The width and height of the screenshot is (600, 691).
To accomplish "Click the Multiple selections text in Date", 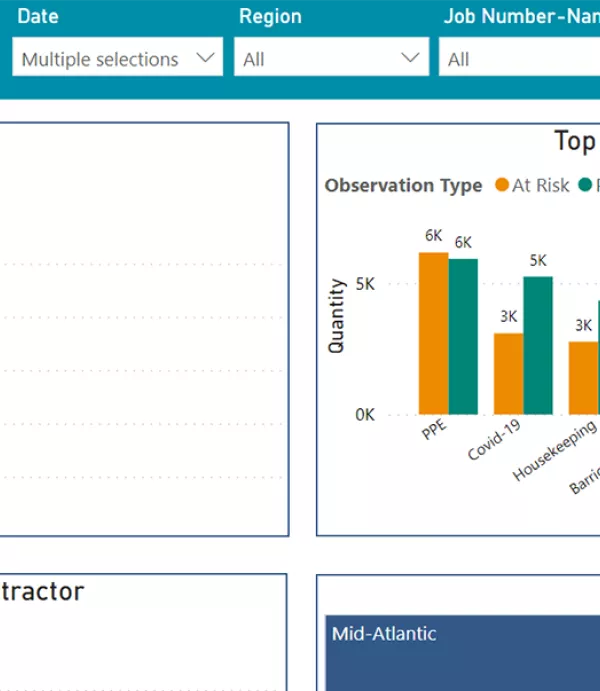I will click(x=100, y=59).
